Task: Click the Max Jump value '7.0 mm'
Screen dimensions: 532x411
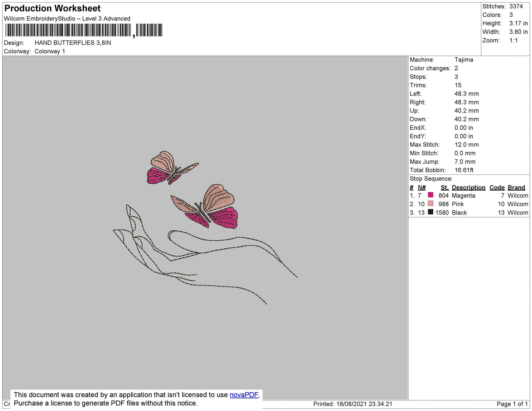Action: coord(465,162)
